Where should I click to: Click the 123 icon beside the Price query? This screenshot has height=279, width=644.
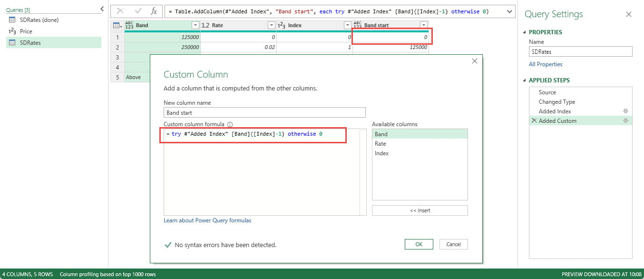(12, 30)
